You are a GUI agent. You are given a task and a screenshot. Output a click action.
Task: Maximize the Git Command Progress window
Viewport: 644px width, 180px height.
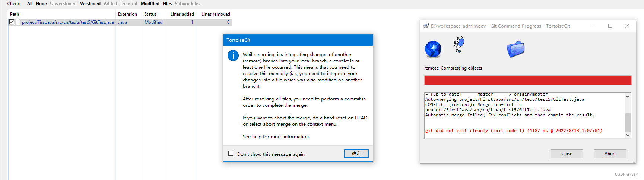[x=610, y=26]
